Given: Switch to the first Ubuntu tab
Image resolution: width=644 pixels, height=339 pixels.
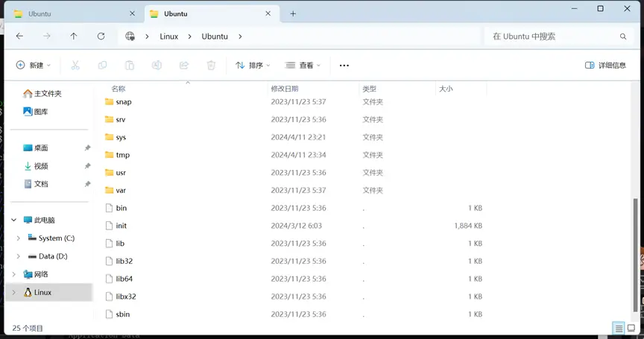Looking at the screenshot, I should [74, 13].
